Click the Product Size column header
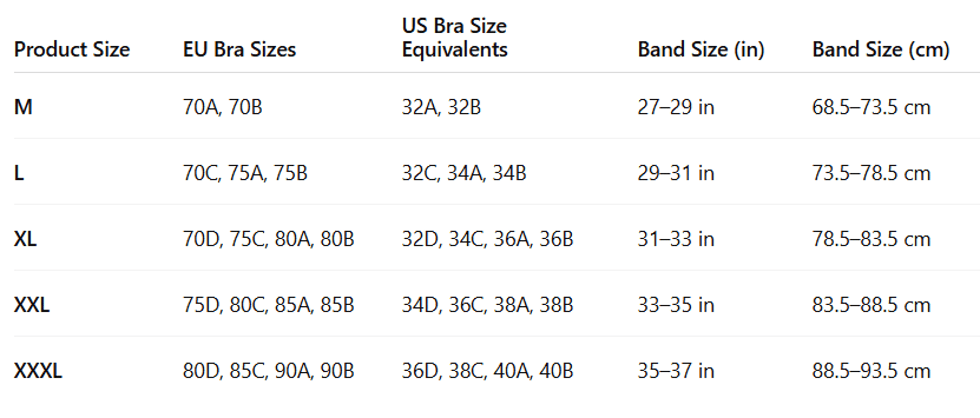Image resolution: width=980 pixels, height=418 pixels. pos(72,49)
